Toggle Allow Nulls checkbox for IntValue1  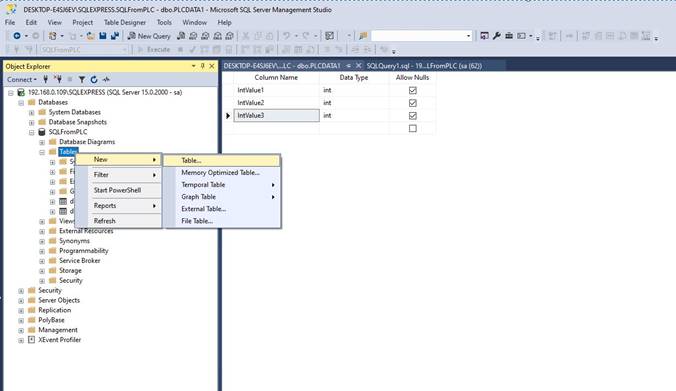pos(413,90)
